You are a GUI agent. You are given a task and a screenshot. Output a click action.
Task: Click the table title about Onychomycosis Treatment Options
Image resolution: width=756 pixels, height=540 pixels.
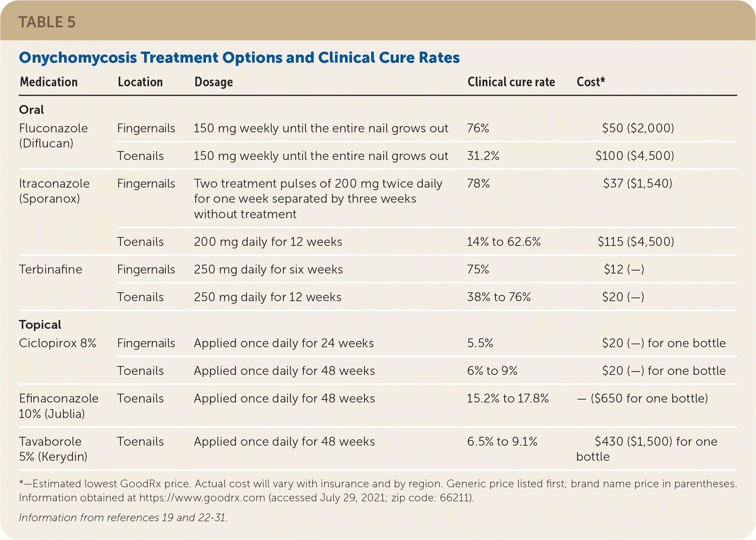point(239,58)
